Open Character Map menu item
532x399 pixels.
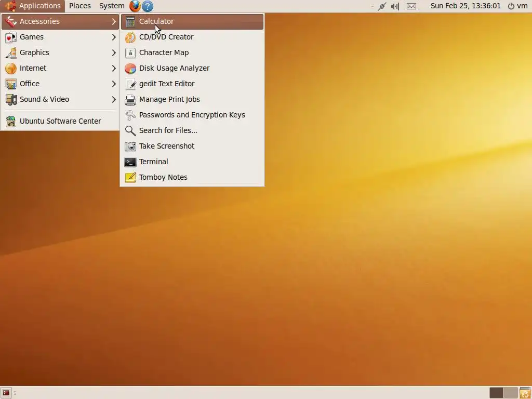click(192, 52)
